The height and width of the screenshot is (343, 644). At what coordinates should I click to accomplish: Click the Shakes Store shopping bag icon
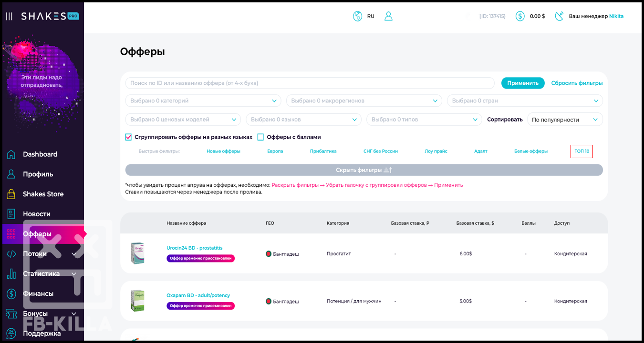pyautogui.click(x=11, y=194)
